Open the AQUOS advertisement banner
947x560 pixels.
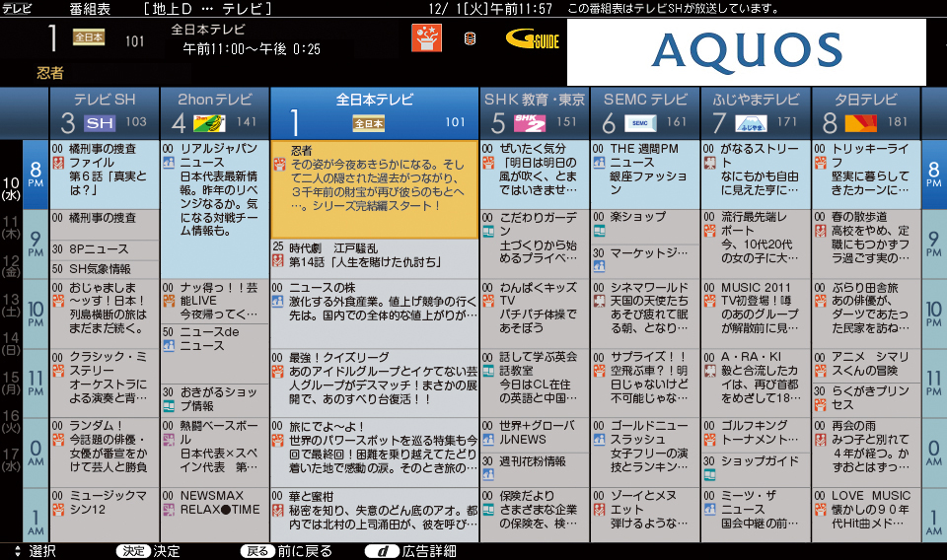click(747, 52)
